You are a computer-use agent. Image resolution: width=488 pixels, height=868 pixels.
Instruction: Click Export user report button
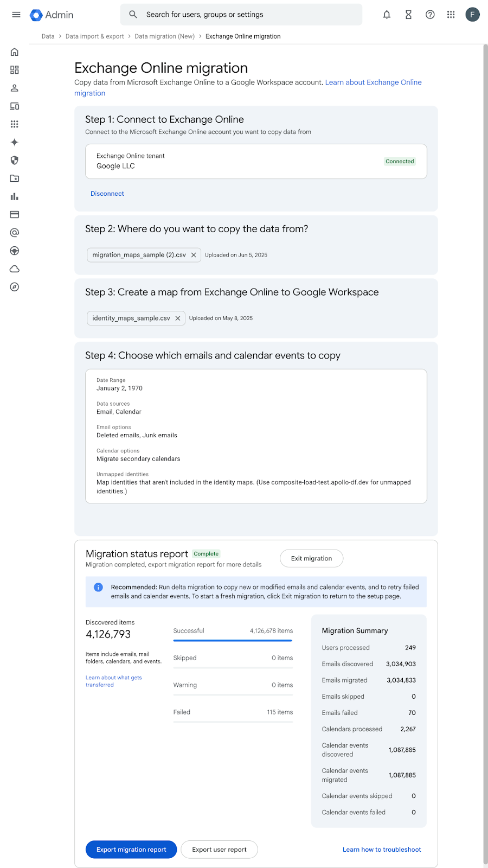pyautogui.click(x=219, y=850)
